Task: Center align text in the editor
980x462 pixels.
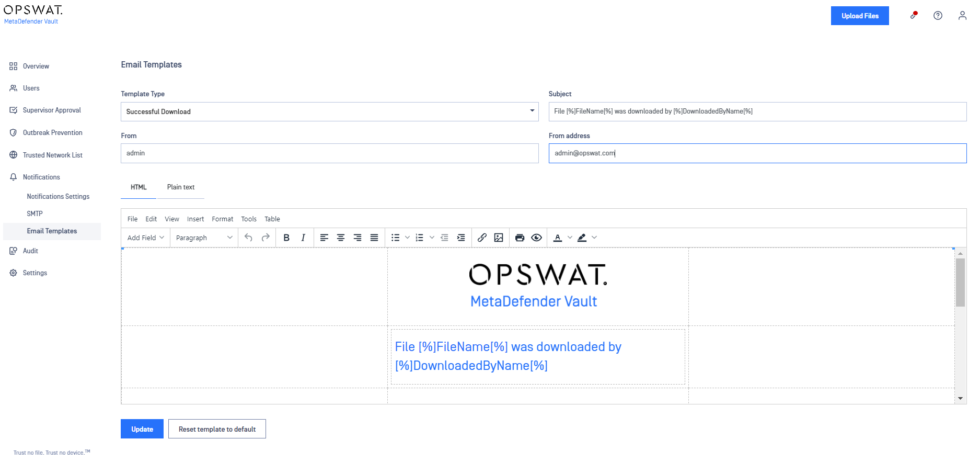Action: click(341, 238)
